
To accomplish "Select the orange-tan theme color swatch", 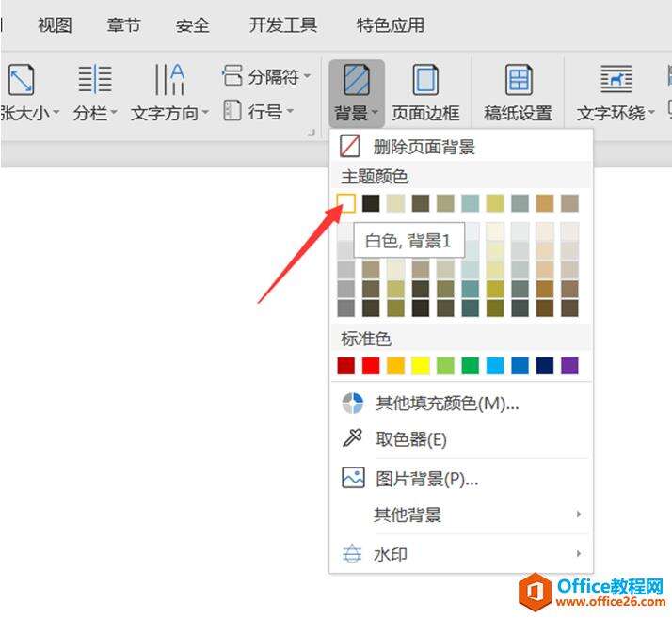I will pos(545,203).
